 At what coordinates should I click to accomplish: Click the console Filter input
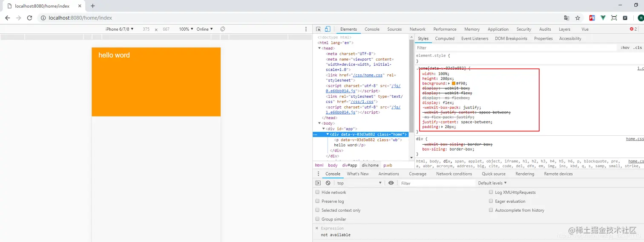(x=437, y=183)
